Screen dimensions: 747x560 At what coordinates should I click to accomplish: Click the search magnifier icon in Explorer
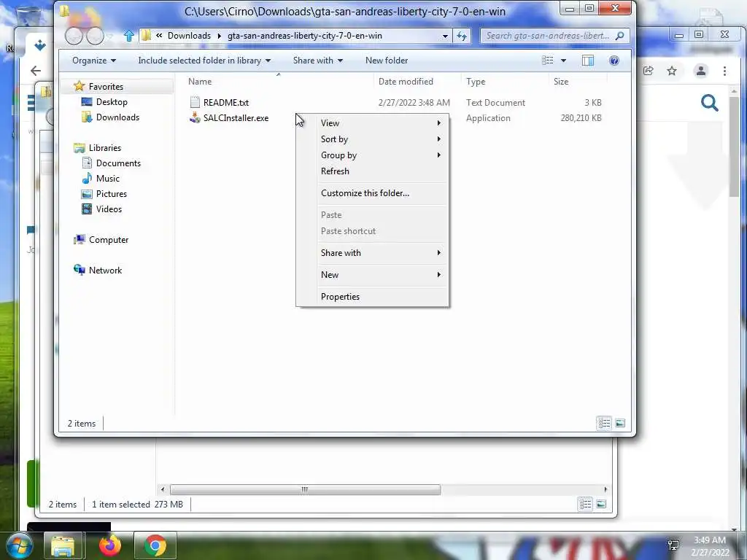(x=619, y=36)
